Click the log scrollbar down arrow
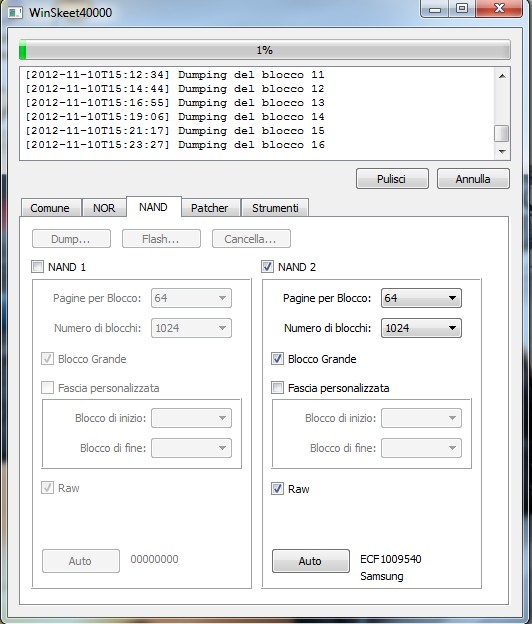Screen dimensions: 532x624 click(502, 152)
